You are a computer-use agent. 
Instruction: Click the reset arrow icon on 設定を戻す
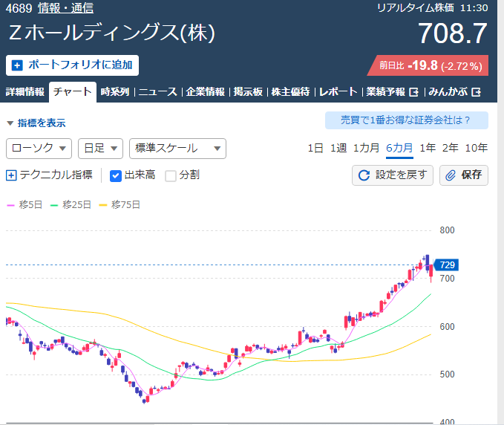[364, 175]
